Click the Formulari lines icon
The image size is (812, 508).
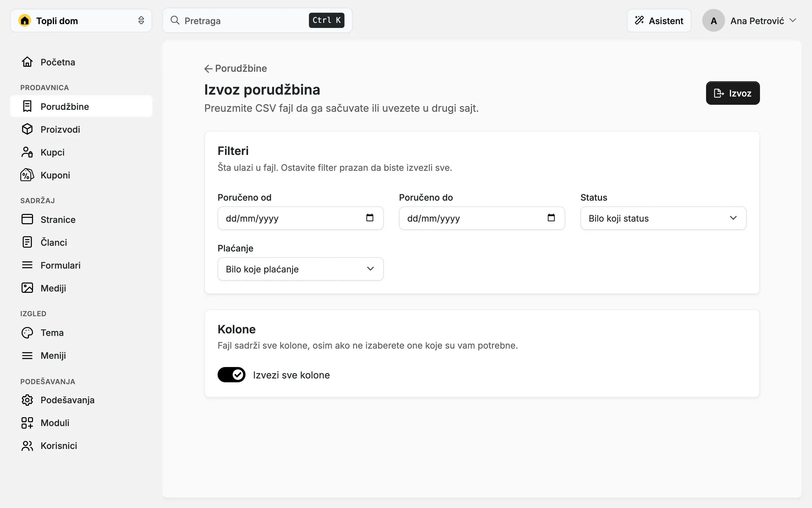point(27,265)
